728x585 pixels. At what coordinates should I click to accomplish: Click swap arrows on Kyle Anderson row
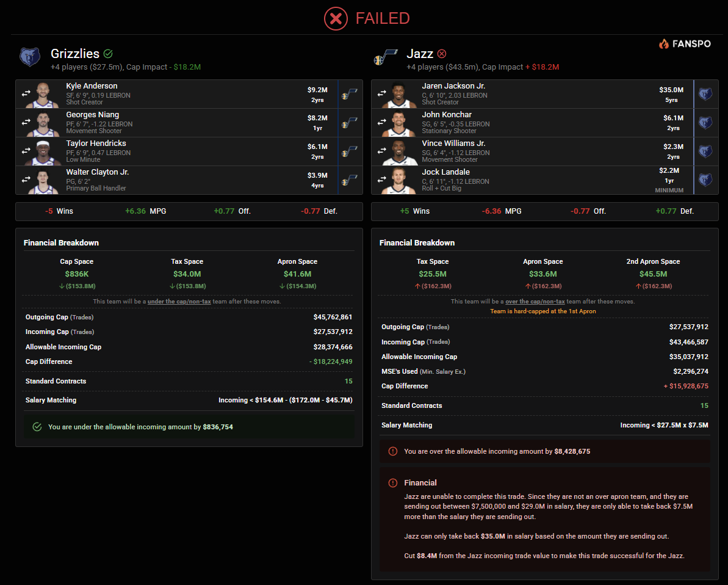[26, 94]
